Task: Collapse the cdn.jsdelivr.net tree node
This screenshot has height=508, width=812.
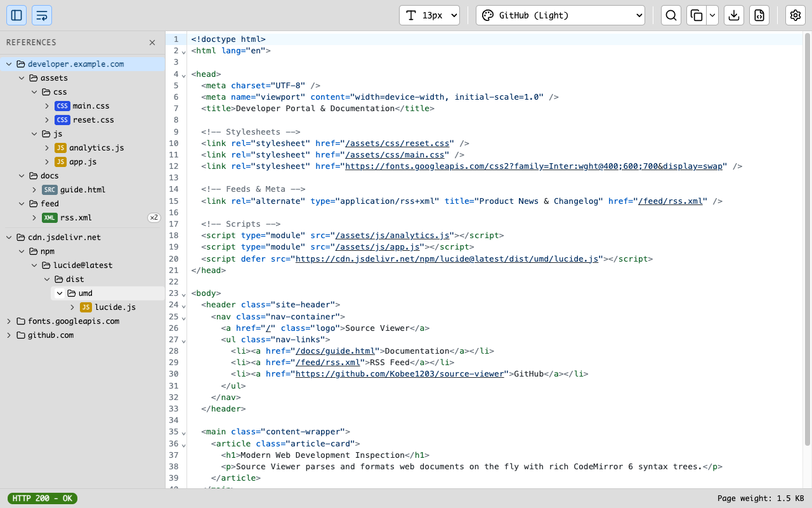Action: point(9,237)
